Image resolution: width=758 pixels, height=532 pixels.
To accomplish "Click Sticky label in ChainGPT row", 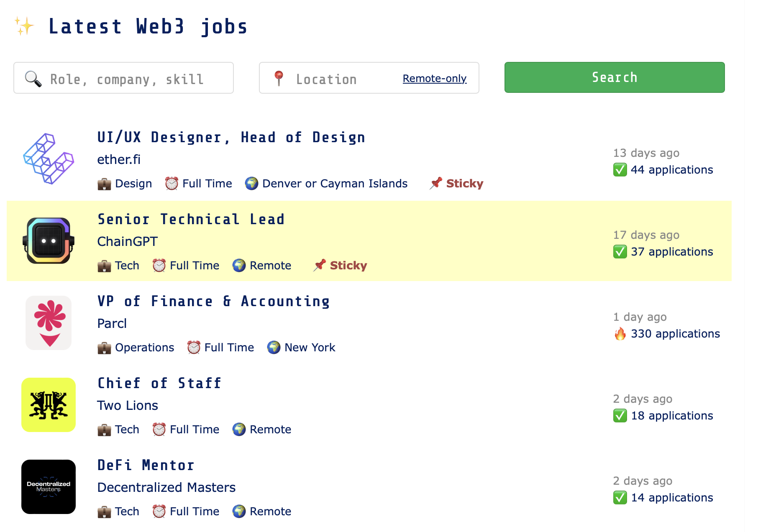I will [348, 266].
